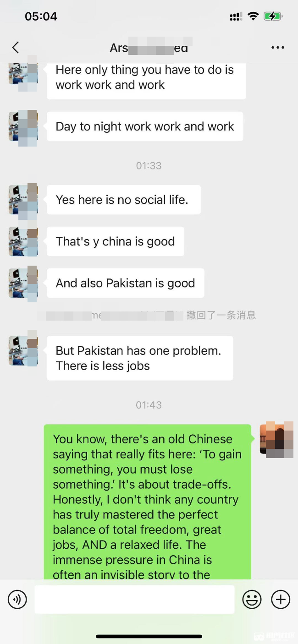The image size is (298, 644).
Task: Tap my own avatar beside green message
Action: 276,439
